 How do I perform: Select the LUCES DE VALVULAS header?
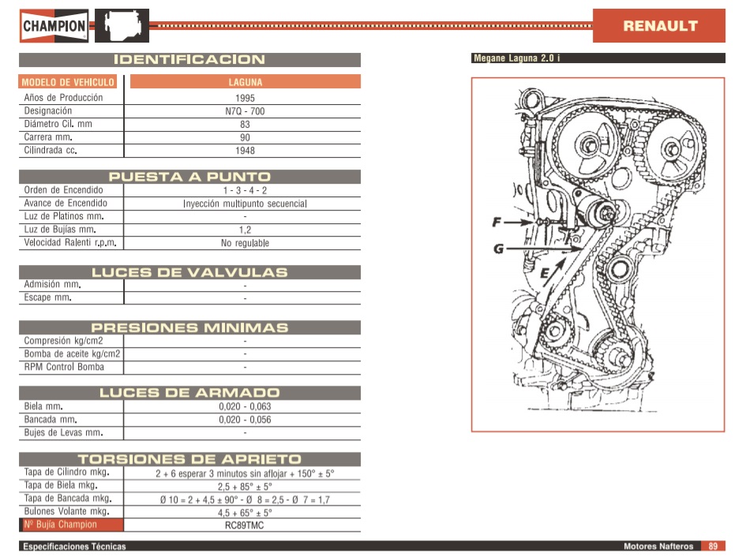pyautogui.click(x=189, y=272)
